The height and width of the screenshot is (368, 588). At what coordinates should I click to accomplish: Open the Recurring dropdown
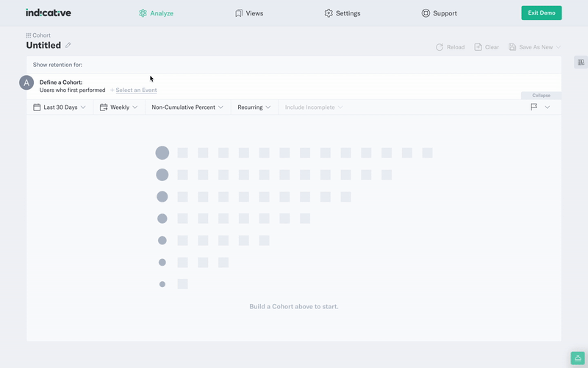(x=254, y=107)
